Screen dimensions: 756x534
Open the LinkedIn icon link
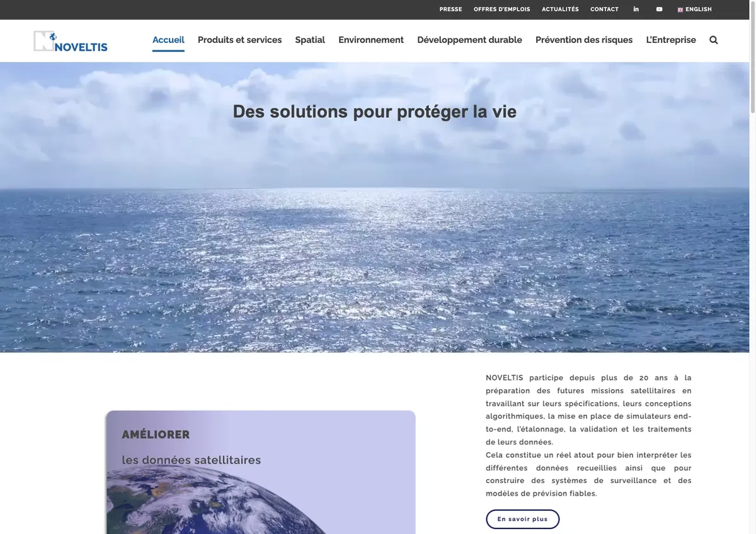(636, 9)
